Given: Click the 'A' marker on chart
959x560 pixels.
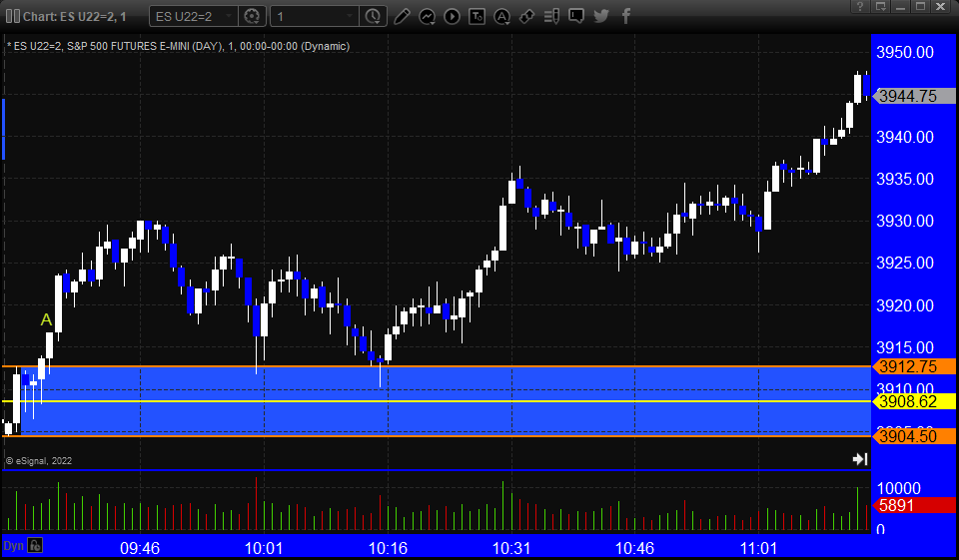Looking at the screenshot, I should (x=46, y=319).
